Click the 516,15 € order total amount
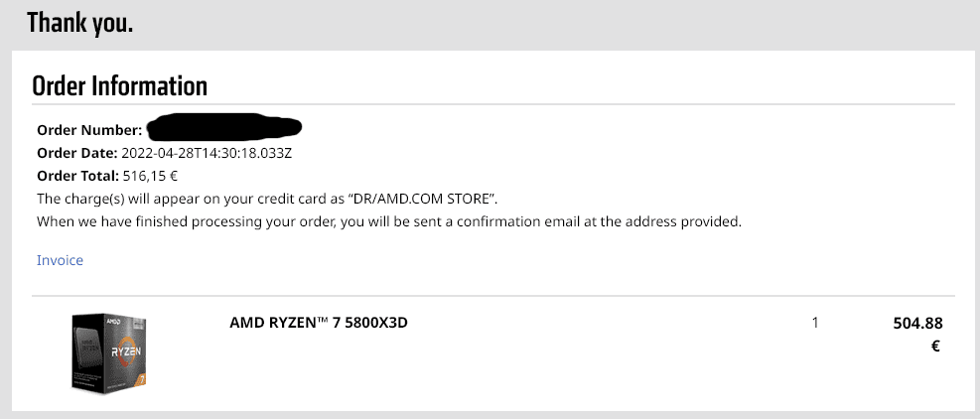The width and height of the screenshot is (980, 419). tap(150, 176)
